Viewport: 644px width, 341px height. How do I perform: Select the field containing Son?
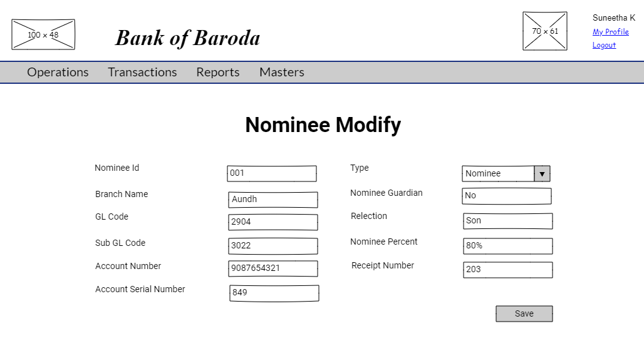(x=508, y=221)
